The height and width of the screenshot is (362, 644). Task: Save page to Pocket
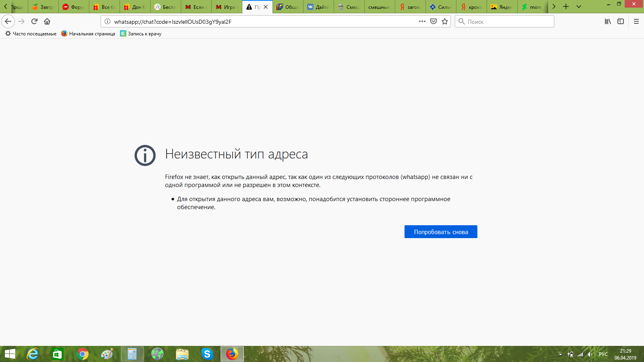[x=433, y=21]
